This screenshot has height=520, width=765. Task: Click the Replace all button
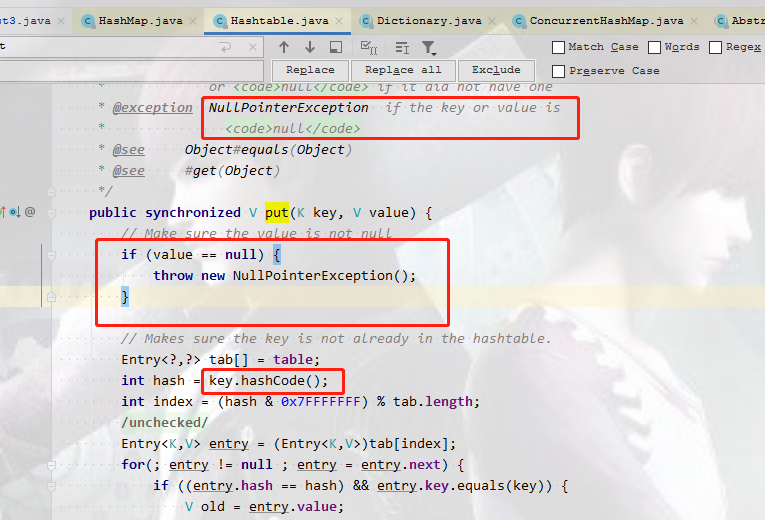(x=403, y=70)
